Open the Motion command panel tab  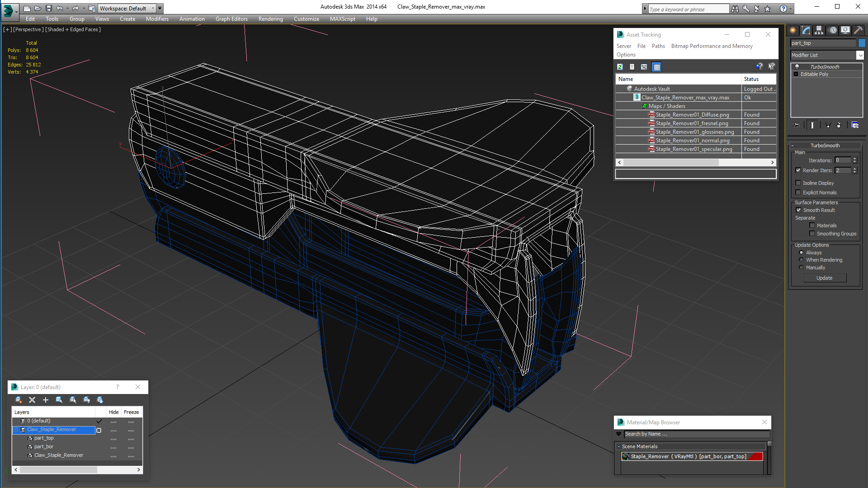tap(833, 30)
